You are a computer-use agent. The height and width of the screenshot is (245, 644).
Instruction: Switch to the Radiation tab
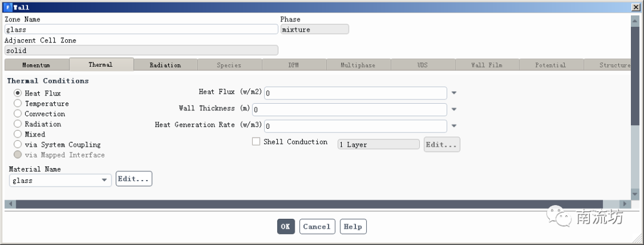(x=165, y=65)
